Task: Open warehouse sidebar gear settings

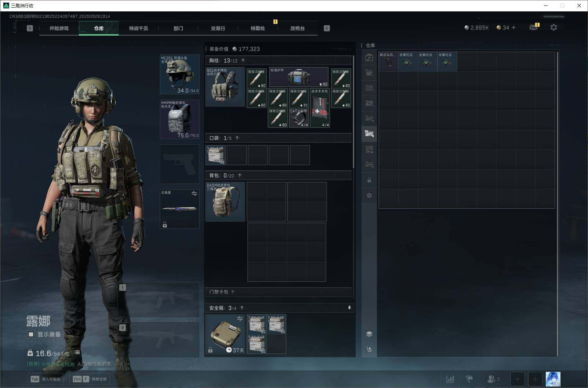Action: pyautogui.click(x=369, y=195)
